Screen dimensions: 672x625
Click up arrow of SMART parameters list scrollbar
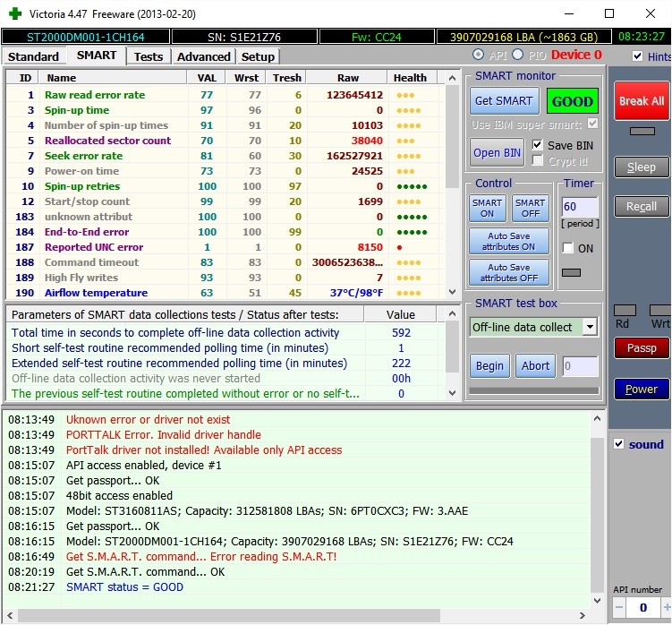tap(452, 314)
